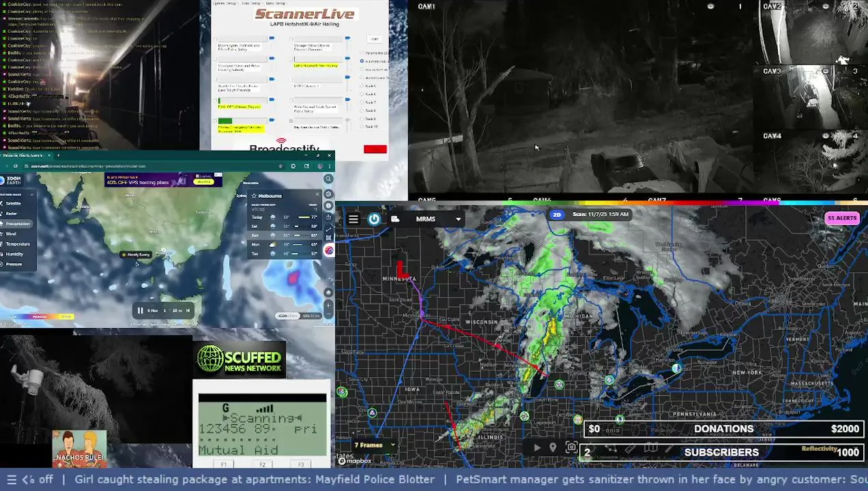The image size is (868, 491).
Task: Select the Bank 5 radio button
Action: pyautogui.click(x=362, y=86)
